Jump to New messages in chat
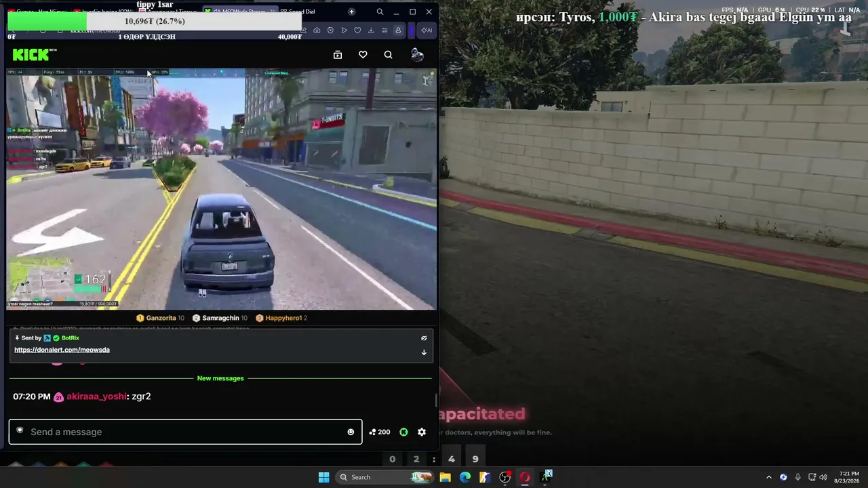This screenshot has width=868, height=488. (x=220, y=378)
